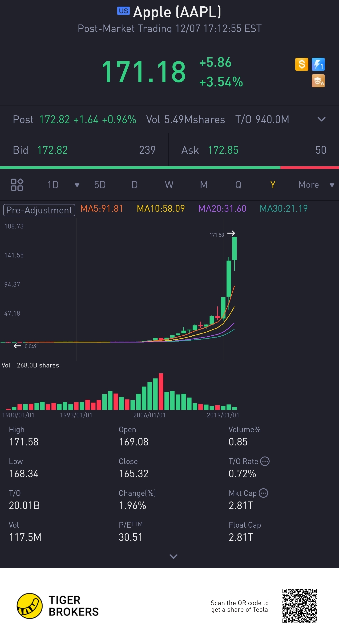The image size is (339, 644).
Task: Tap the blue lightning bolt icon
Action: pyautogui.click(x=318, y=64)
